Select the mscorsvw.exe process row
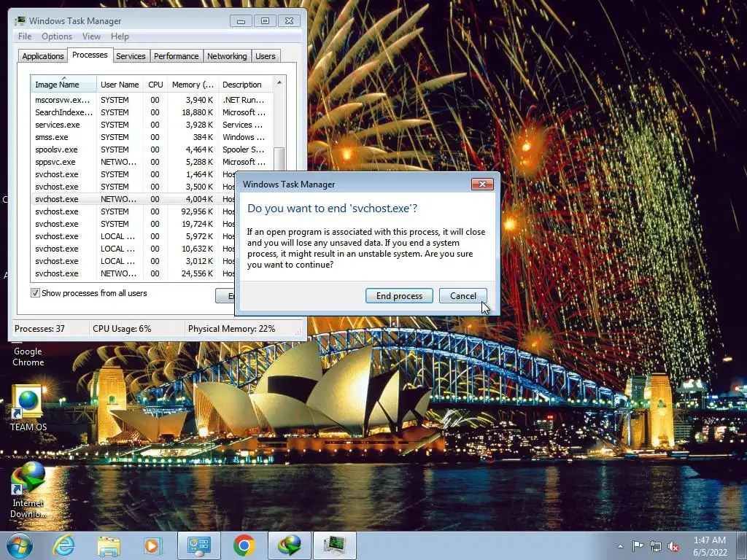747x560 pixels. coord(152,100)
